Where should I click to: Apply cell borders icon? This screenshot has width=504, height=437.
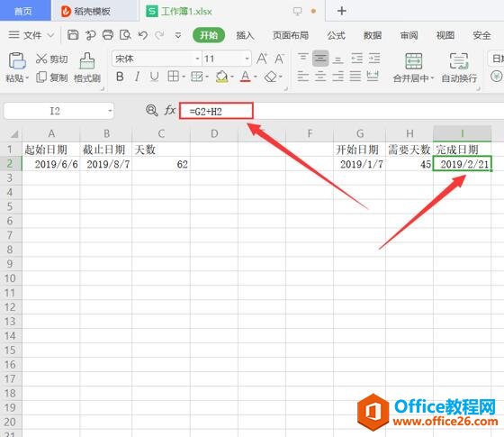(173, 77)
